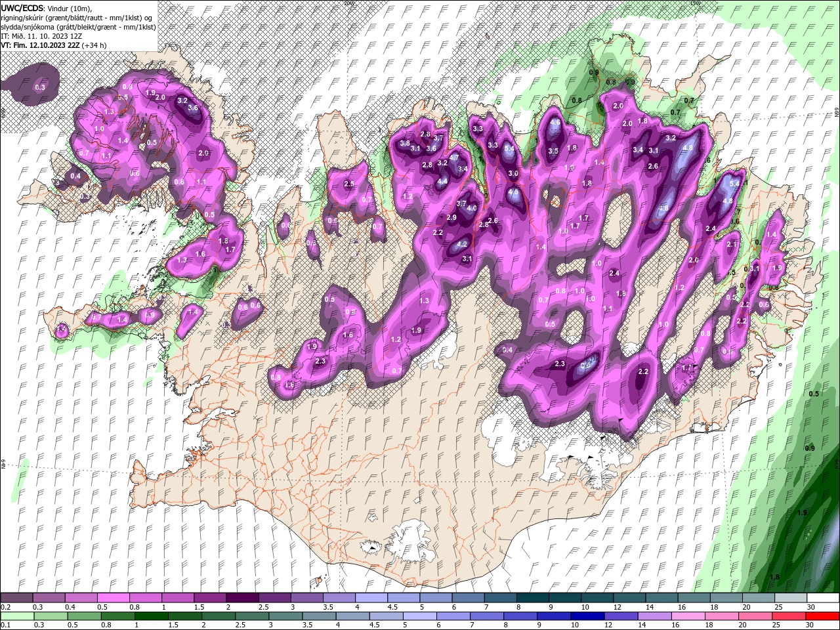
Task: Click the '30' label on rain legend
Action: click(x=808, y=625)
